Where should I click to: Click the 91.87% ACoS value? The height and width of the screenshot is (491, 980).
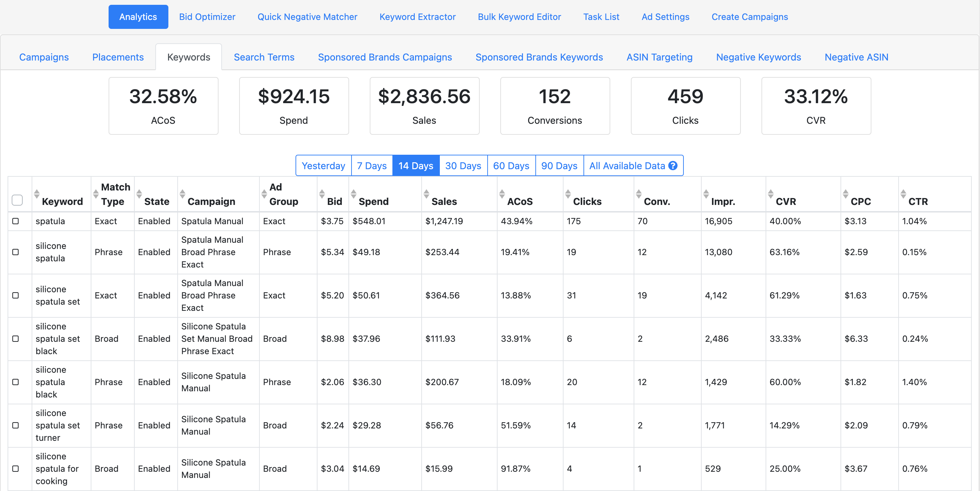tap(515, 469)
